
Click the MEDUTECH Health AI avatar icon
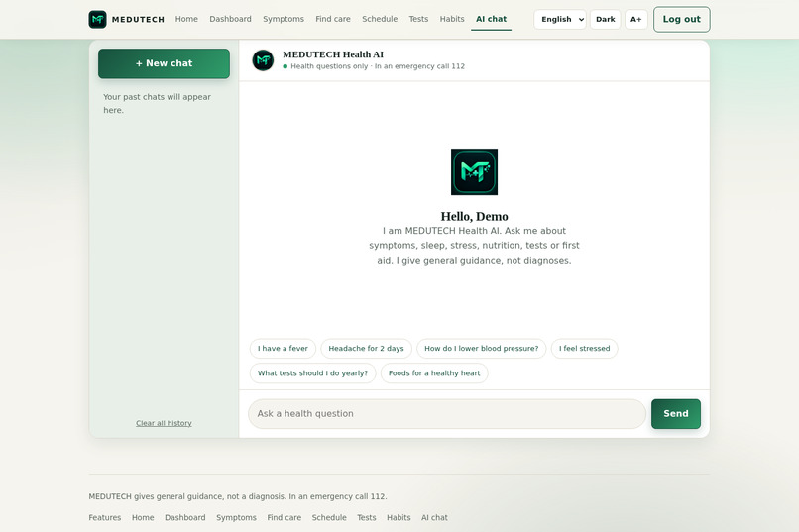pos(263,60)
